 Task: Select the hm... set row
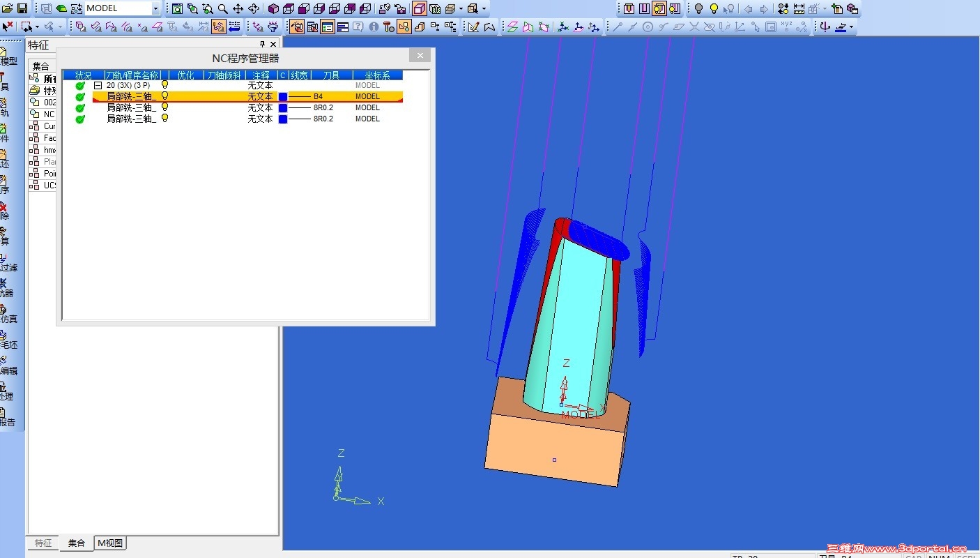tap(43, 150)
